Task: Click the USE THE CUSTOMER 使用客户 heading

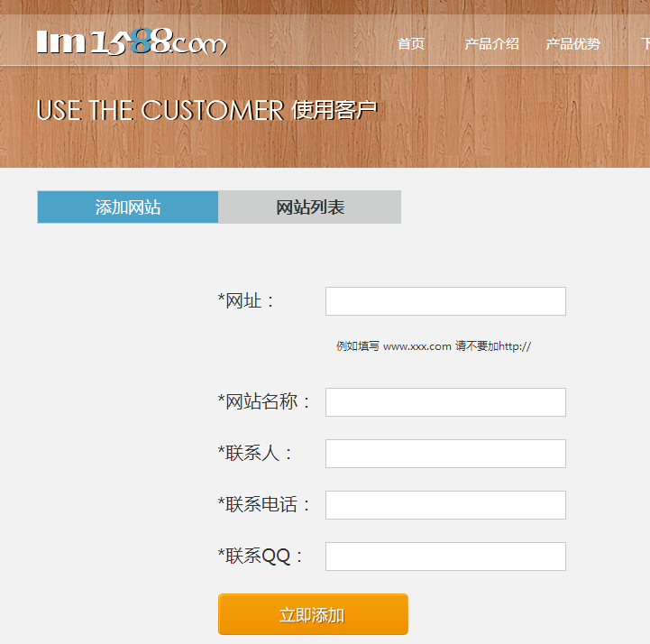Action: point(206,110)
